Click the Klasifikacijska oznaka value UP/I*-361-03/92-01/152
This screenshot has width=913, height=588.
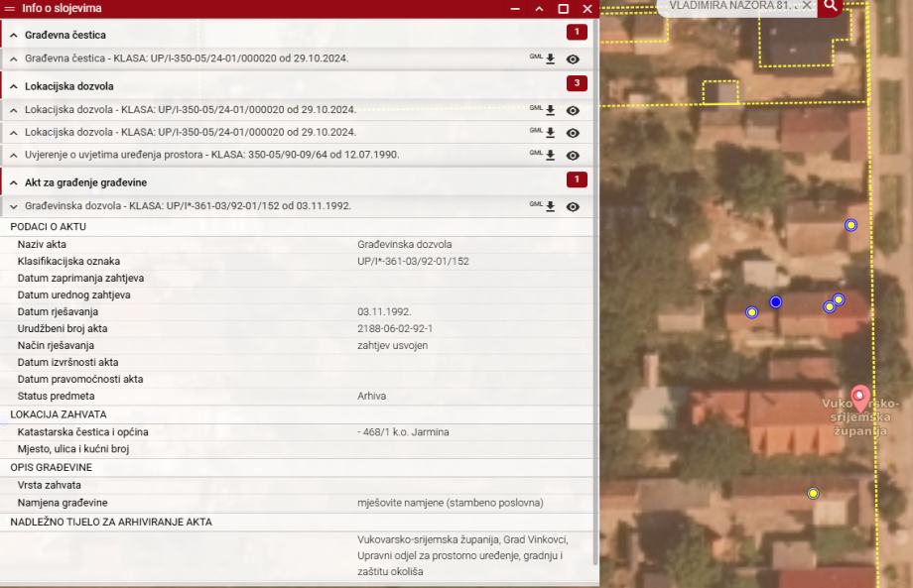(x=413, y=261)
